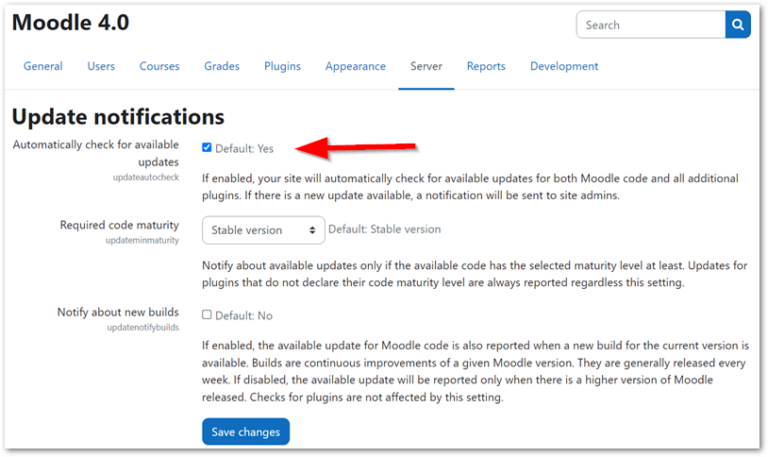Disable automatic check for available updates
Viewport: 768px width, 457px height.
(207, 148)
